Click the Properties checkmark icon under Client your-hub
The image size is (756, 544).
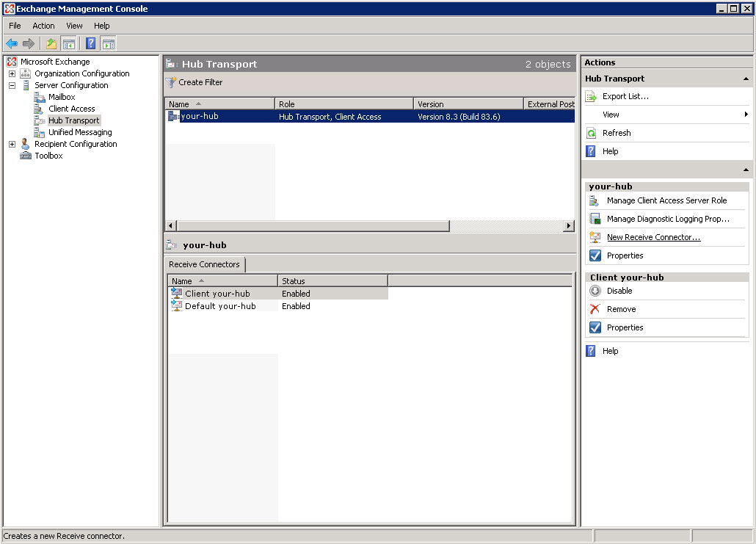tap(595, 327)
